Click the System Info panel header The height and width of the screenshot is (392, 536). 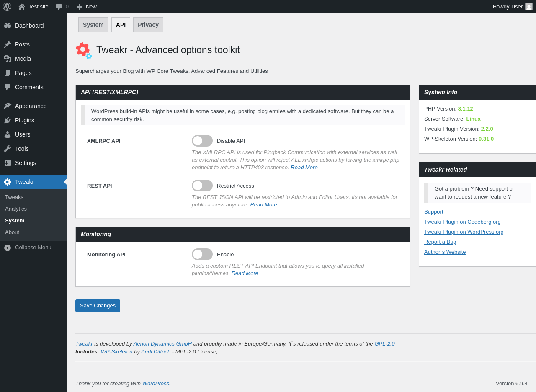(477, 93)
